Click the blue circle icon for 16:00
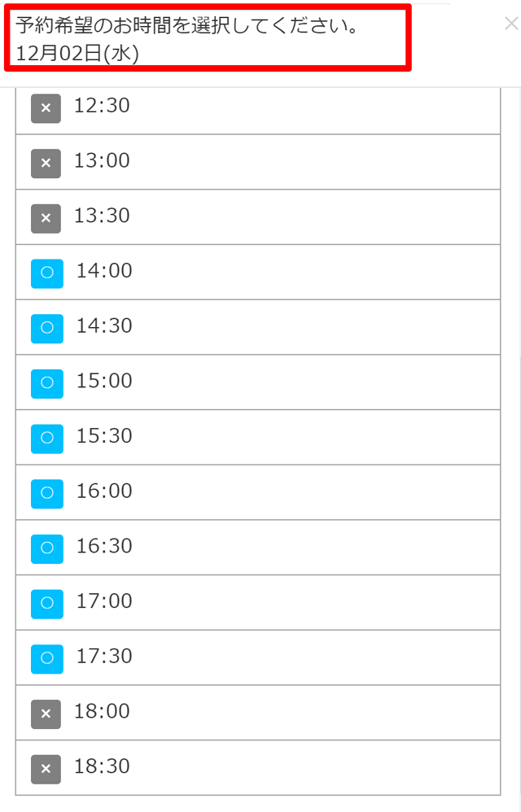This screenshot has width=521, height=812. [x=46, y=493]
